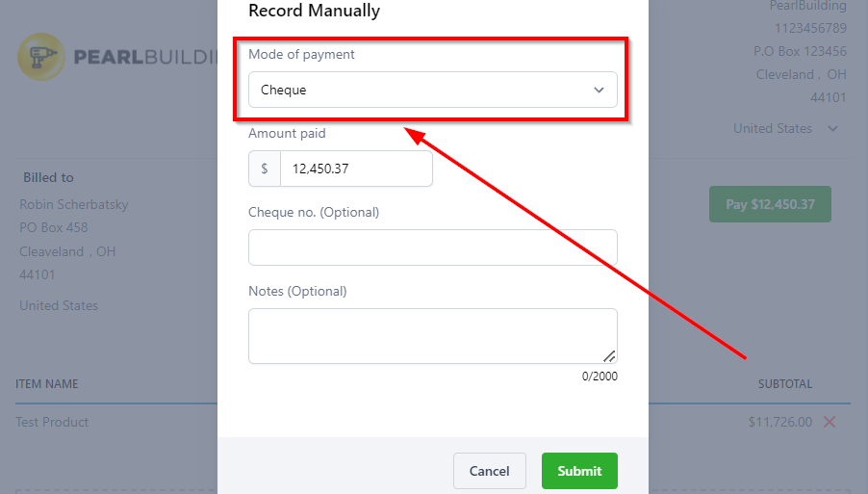Screen dimensions: 868x494
Task: Click the PearlBuilding drill logo icon
Action: tap(41, 57)
